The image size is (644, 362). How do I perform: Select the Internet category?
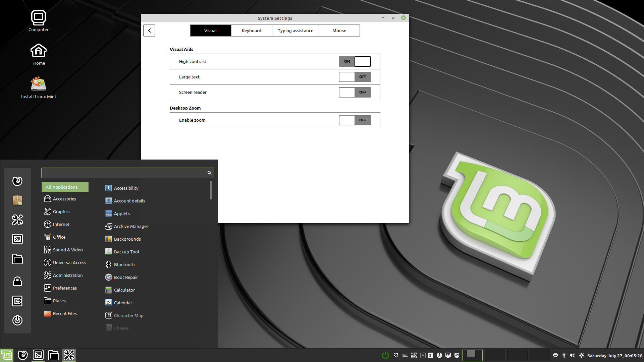point(65,224)
